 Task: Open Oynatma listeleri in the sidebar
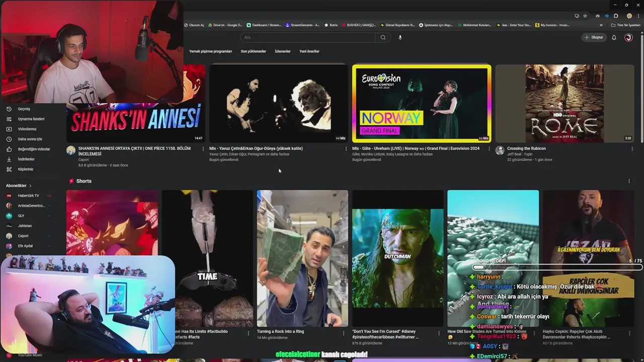(x=31, y=119)
